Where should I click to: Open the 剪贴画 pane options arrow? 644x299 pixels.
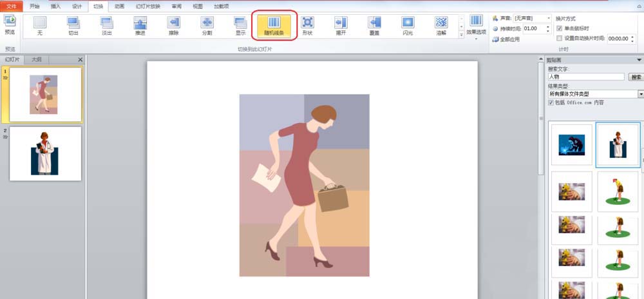639,60
